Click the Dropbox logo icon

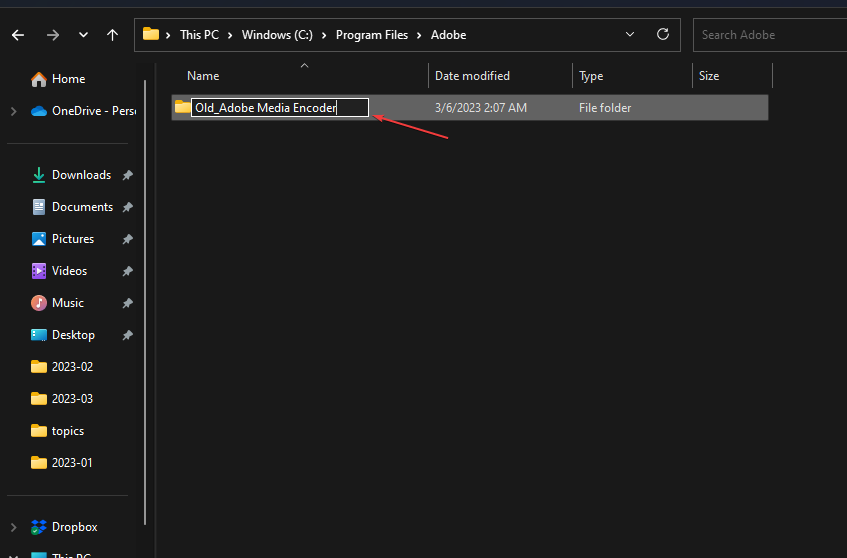coord(38,527)
